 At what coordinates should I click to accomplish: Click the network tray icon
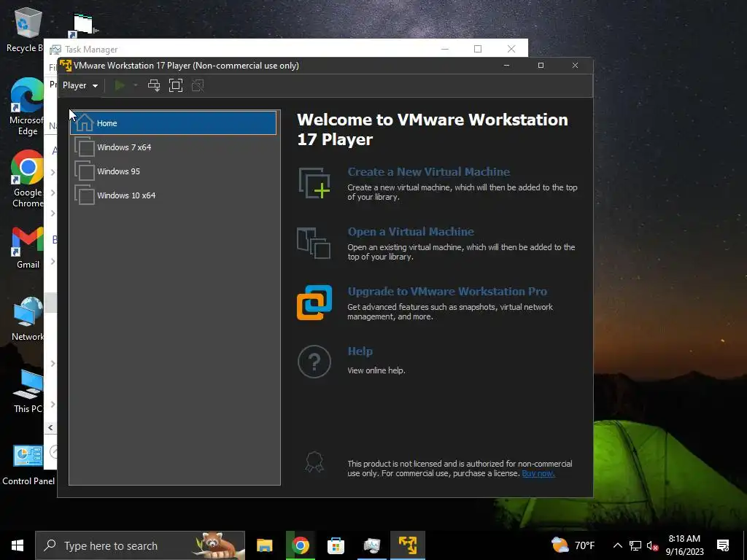(x=635, y=545)
